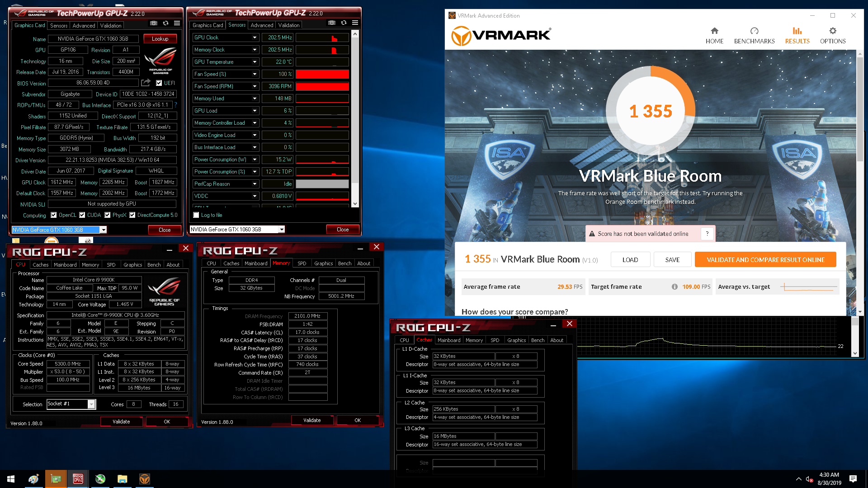Toggle DirectCompute 5.0 checkbox in GPU-Z
The image size is (868, 488).
tap(132, 215)
